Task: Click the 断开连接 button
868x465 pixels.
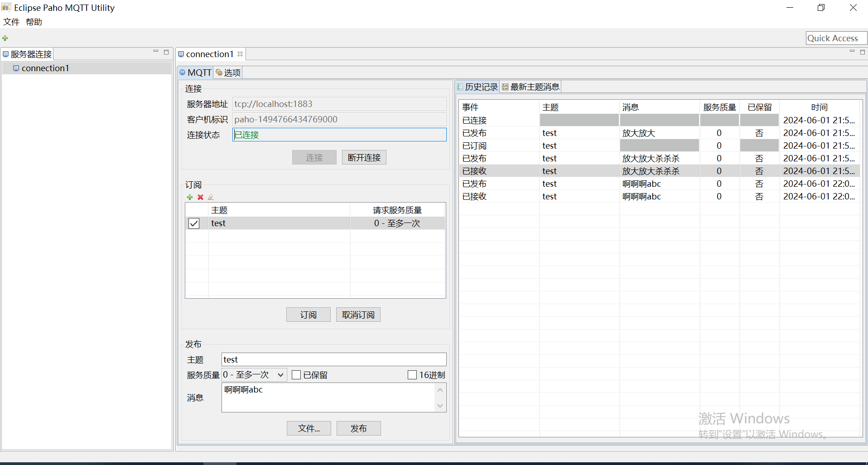Action: click(x=364, y=157)
